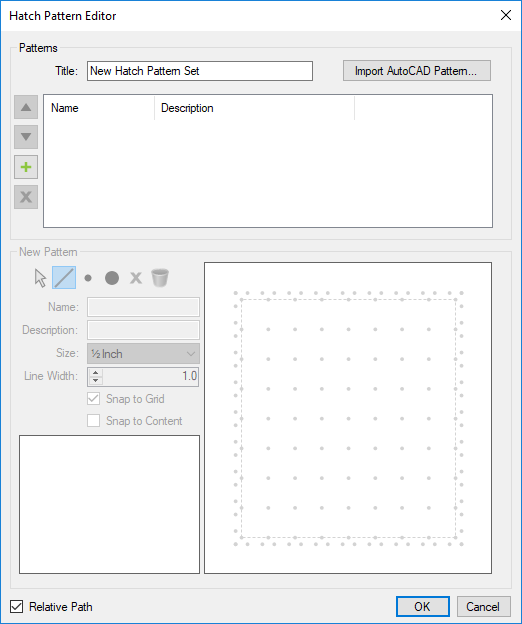The image size is (522, 624).
Task: Add a new pattern with green plus
Action: click(26, 167)
